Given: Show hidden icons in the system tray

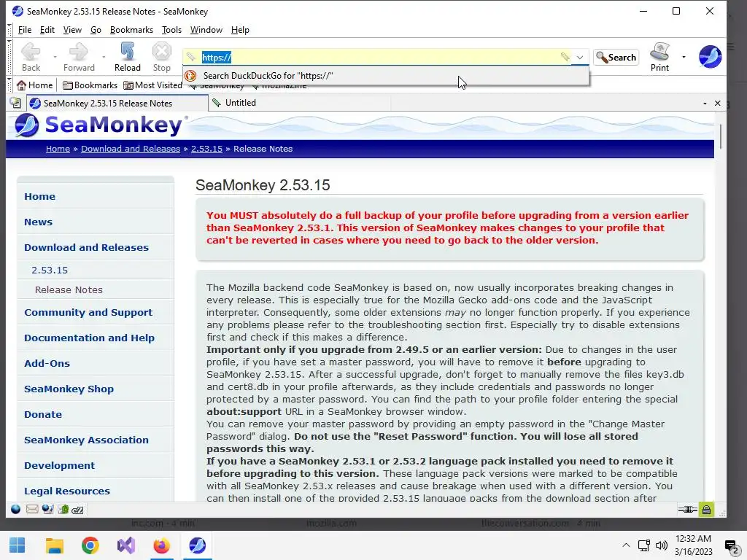Looking at the screenshot, I should 626,545.
